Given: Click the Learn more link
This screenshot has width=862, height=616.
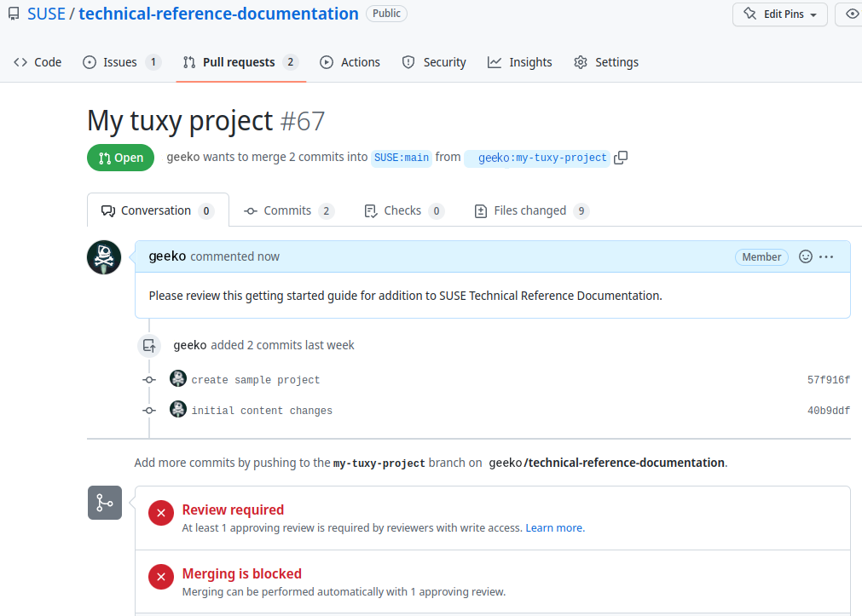Looking at the screenshot, I should click(x=554, y=528).
